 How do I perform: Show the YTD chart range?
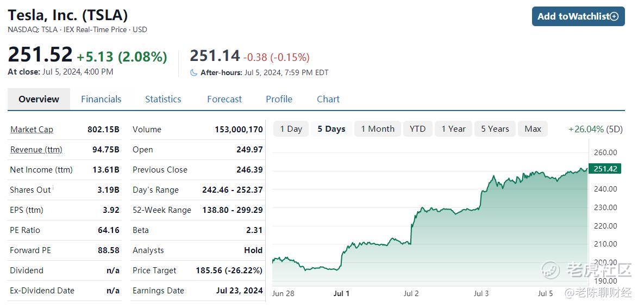pos(418,129)
